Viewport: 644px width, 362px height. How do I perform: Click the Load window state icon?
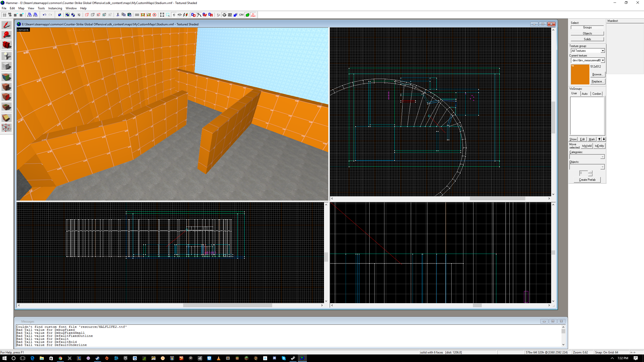click(x=29, y=15)
